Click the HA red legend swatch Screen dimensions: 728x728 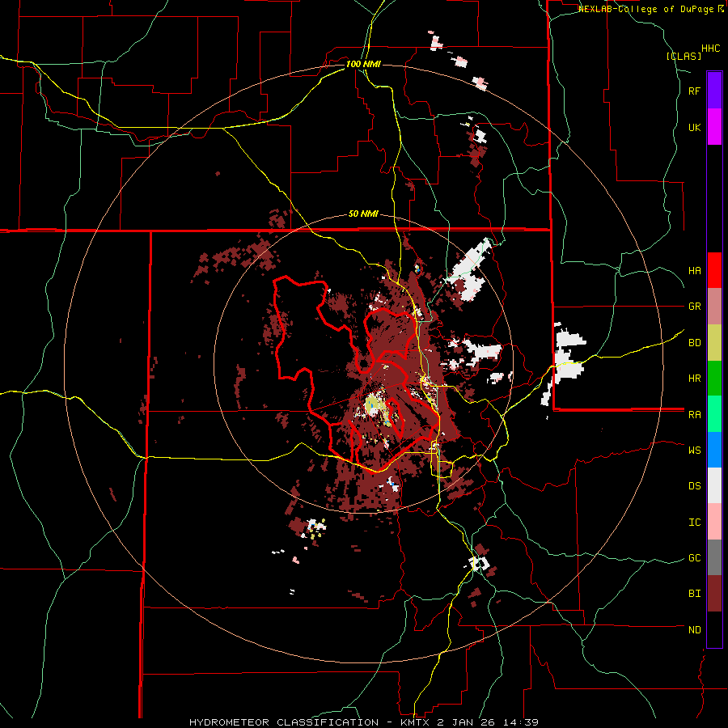coord(714,270)
